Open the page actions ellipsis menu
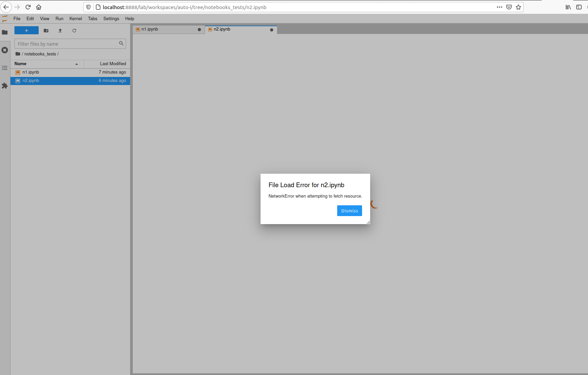The height and width of the screenshot is (375, 588). click(500, 7)
